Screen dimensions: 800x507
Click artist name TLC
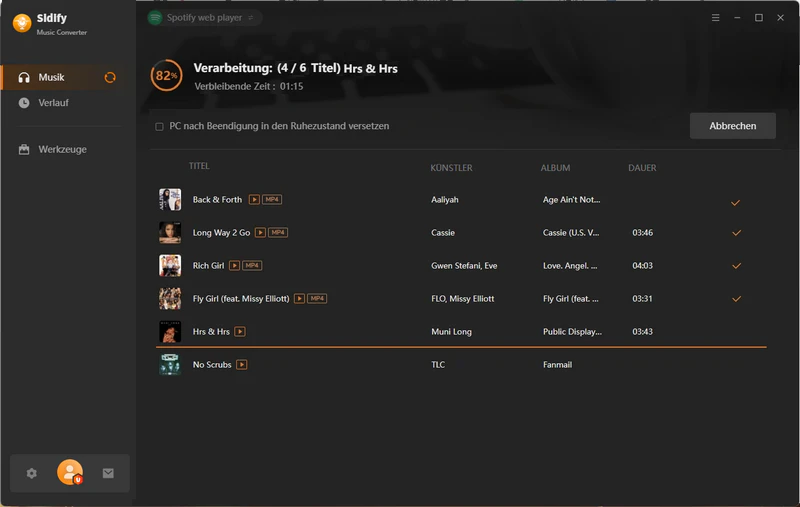pyautogui.click(x=438, y=365)
